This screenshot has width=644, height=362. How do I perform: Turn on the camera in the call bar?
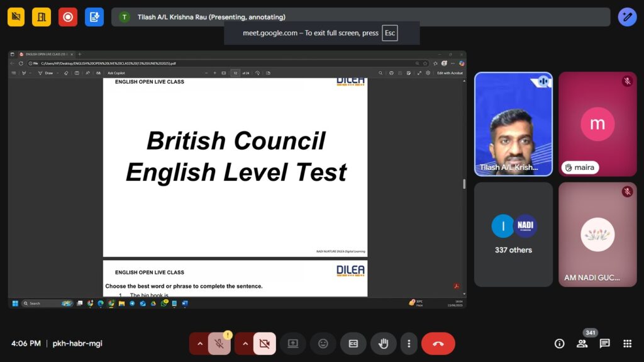click(265, 344)
